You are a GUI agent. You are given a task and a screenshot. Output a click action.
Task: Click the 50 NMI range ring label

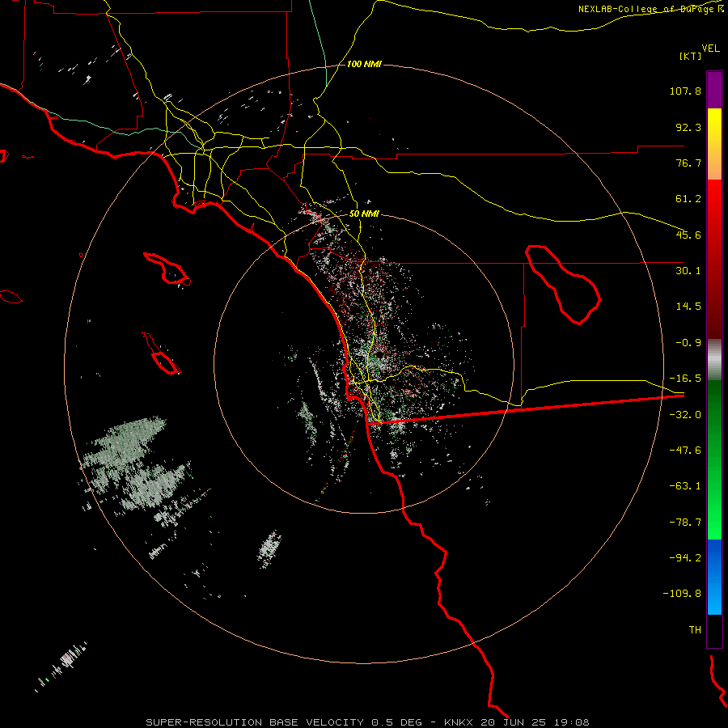pyautogui.click(x=364, y=214)
